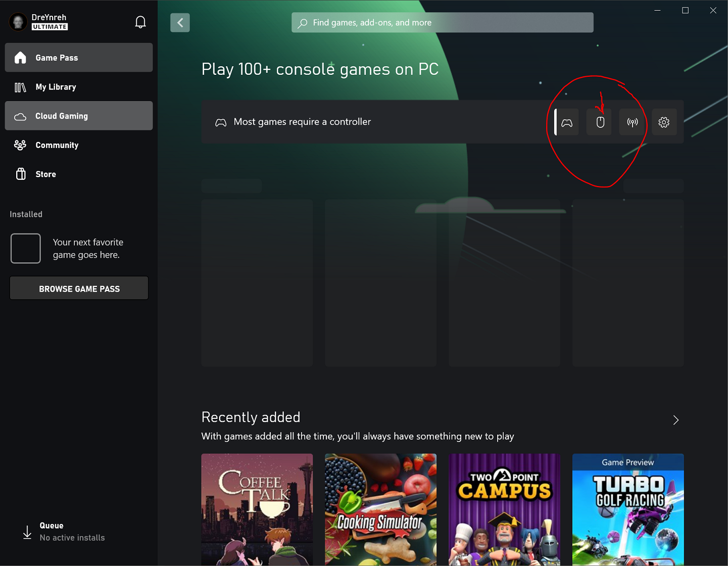
Task: Open the Cooking Simulator game tile
Action: pos(380,509)
